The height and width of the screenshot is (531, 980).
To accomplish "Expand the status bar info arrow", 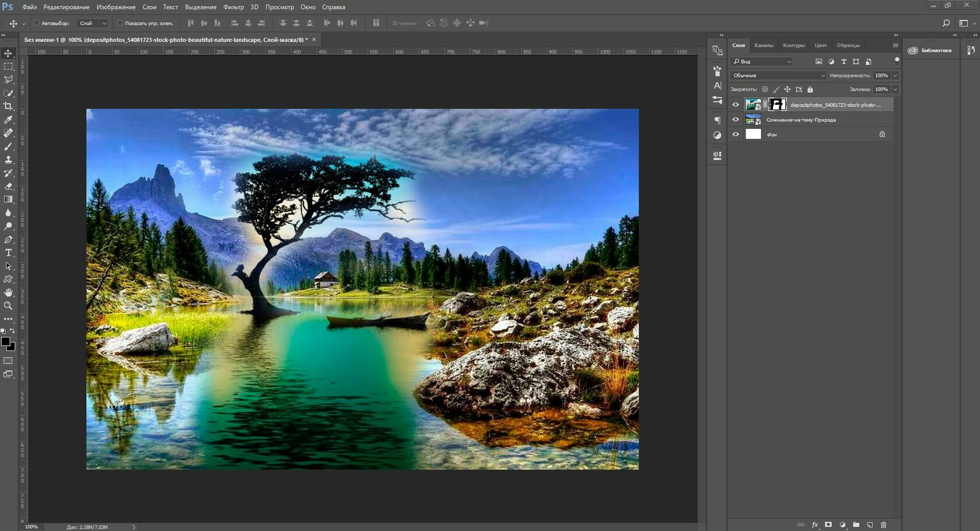I will click(x=134, y=527).
